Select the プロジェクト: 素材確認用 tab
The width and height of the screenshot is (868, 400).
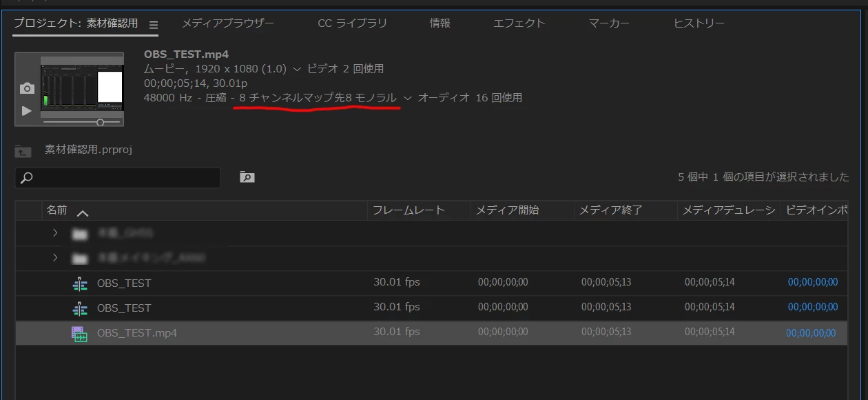pos(76,23)
